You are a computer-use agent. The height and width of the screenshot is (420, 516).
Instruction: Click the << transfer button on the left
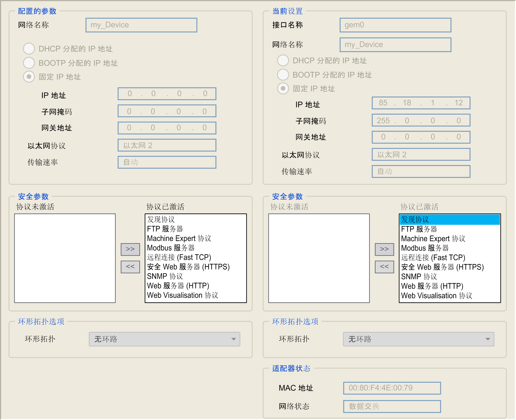click(130, 267)
